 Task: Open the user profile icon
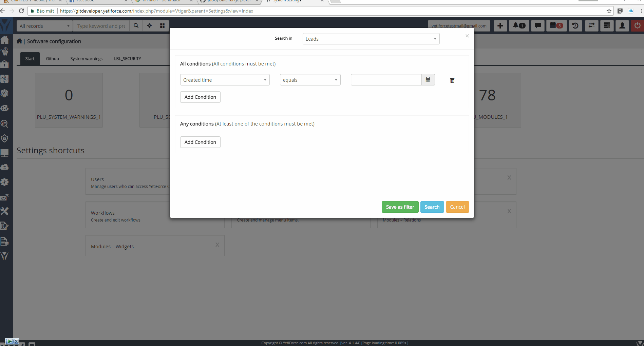(622, 26)
